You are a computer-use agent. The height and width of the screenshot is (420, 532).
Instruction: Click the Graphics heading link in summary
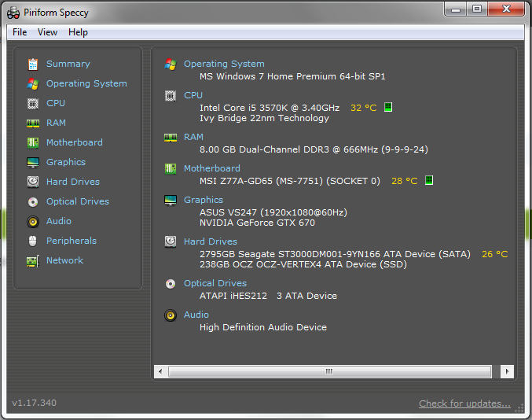204,201
